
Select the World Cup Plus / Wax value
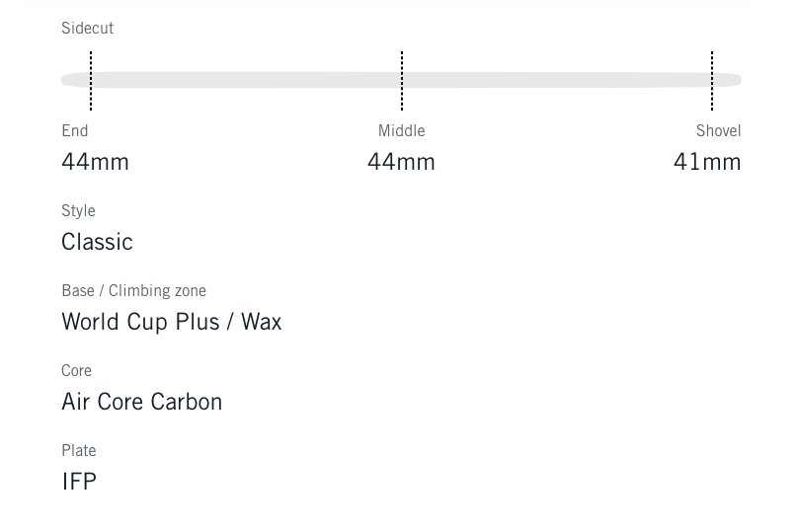click(x=171, y=322)
